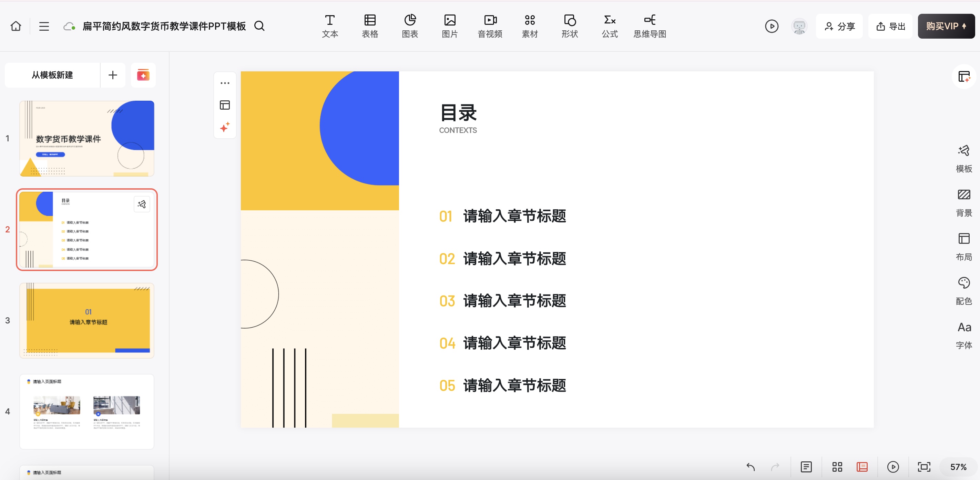The width and height of the screenshot is (980, 480).
Task: Go to home via house icon
Action: click(16, 26)
